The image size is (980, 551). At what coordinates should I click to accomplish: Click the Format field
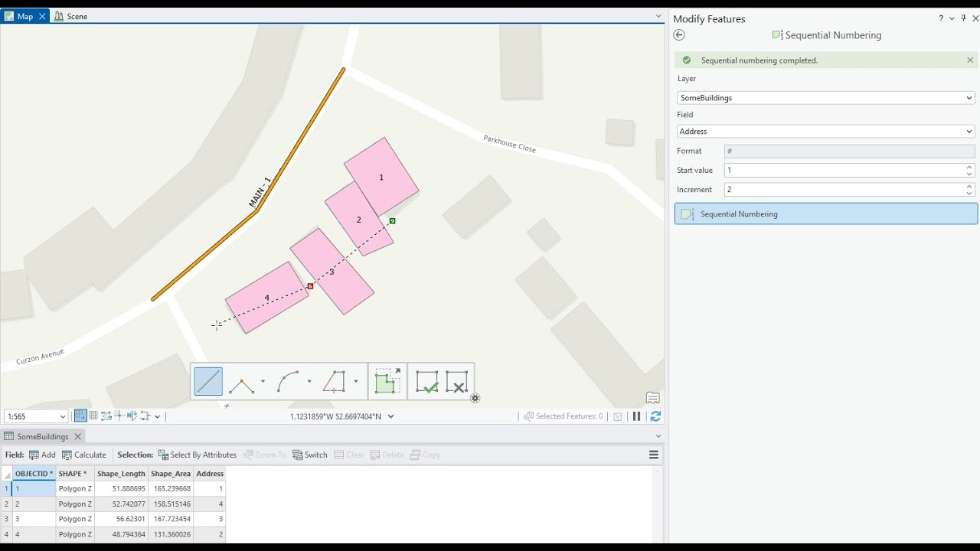pyautogui.click(x=849, y=152)
